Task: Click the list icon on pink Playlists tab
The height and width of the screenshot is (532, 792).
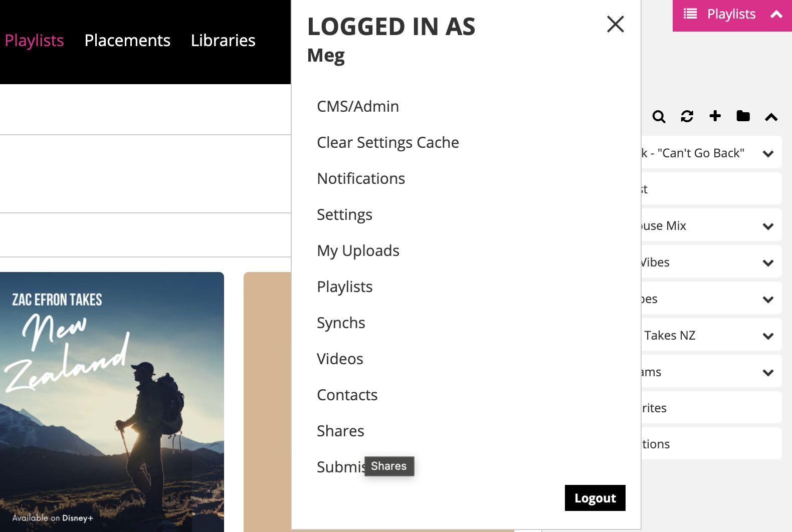Action: coord(690,14)
